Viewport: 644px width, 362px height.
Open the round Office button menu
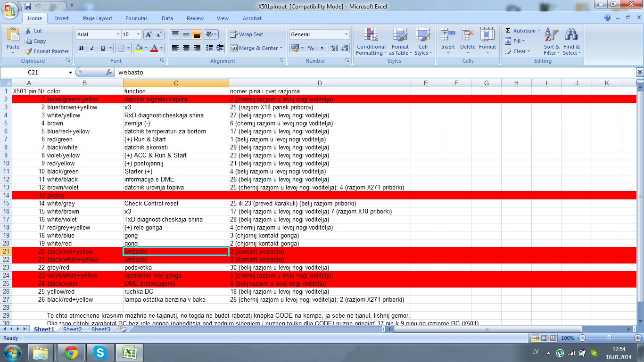(x=10, y=9)
